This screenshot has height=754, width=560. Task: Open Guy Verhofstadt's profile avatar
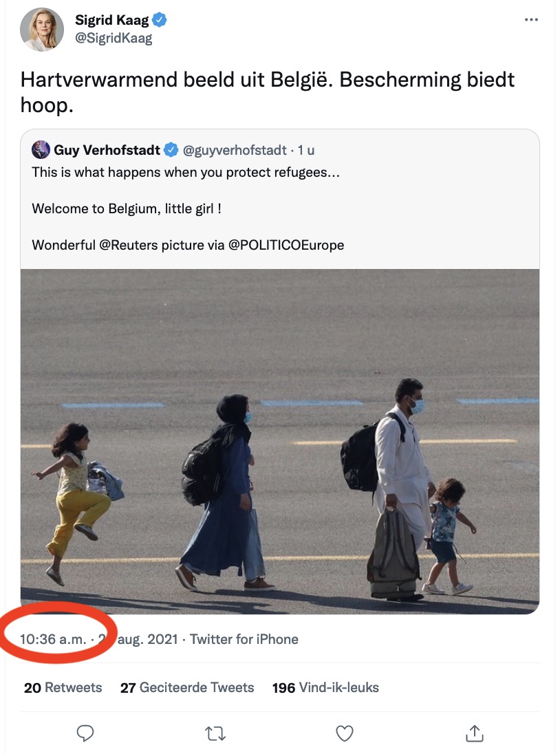click(41, 149)
